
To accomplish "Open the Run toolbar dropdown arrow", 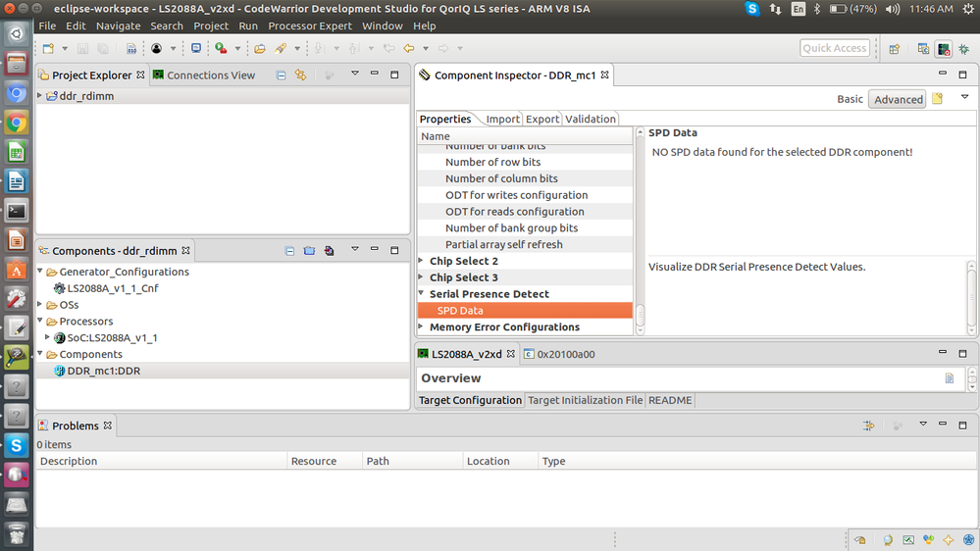I will [x=237, y=48].
